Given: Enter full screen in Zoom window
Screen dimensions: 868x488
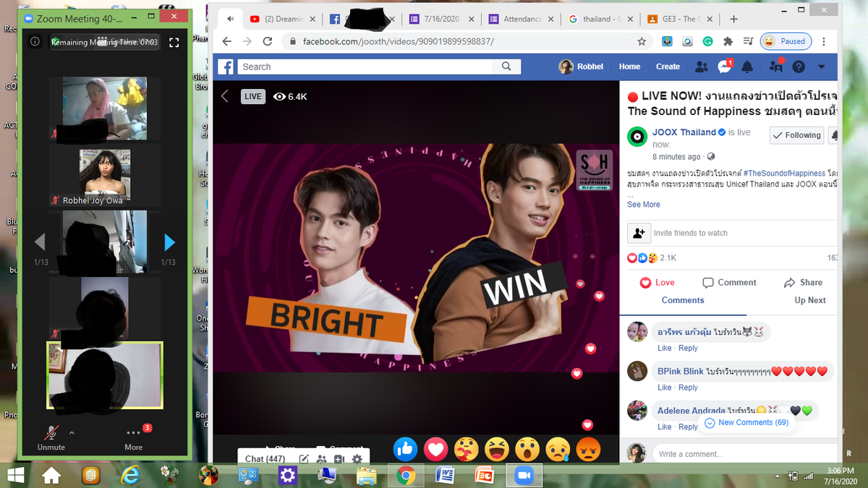Looking at the screenshot, I should (x=174, y=43).
